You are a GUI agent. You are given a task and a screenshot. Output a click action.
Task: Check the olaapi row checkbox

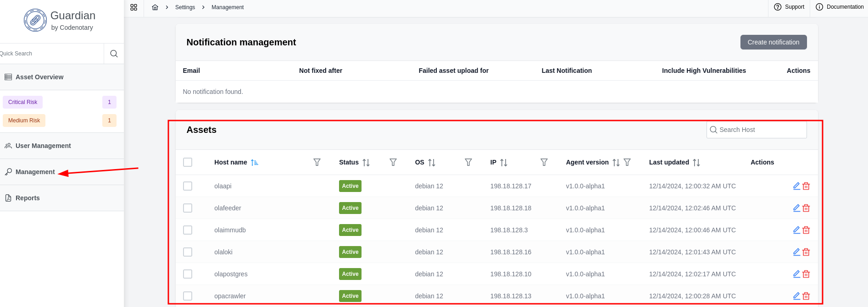pyautogui.click(x=188, y=186)
